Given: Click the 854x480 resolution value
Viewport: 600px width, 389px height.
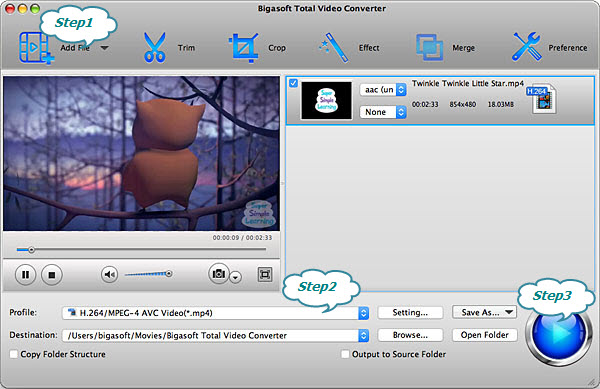Looking at the screenshot, I should 463,104.
